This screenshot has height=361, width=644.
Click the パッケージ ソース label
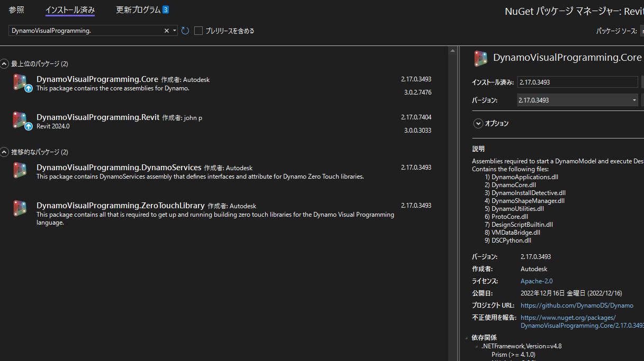(x=616, y=31)
